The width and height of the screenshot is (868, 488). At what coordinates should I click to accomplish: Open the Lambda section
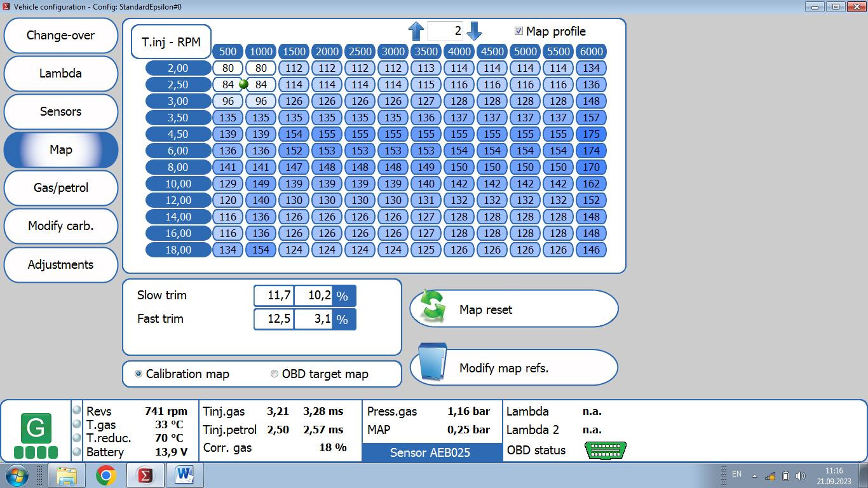[x=61, y=73]
